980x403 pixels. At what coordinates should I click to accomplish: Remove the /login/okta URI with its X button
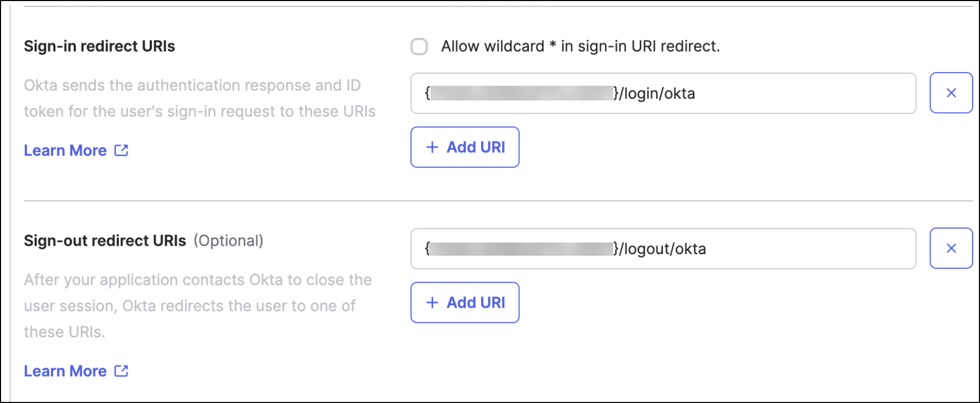(951, 93)
